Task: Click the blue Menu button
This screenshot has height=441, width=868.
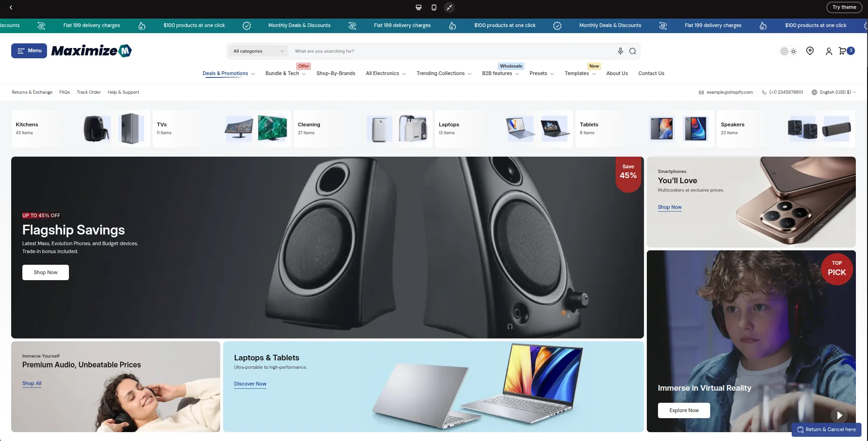Action: (x=29, y=51)
